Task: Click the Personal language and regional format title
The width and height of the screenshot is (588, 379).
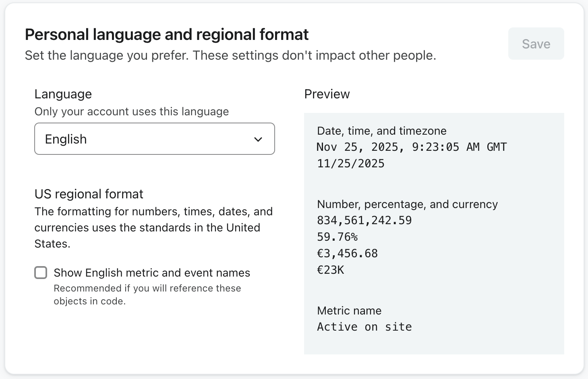Action: tap(167, 34)
